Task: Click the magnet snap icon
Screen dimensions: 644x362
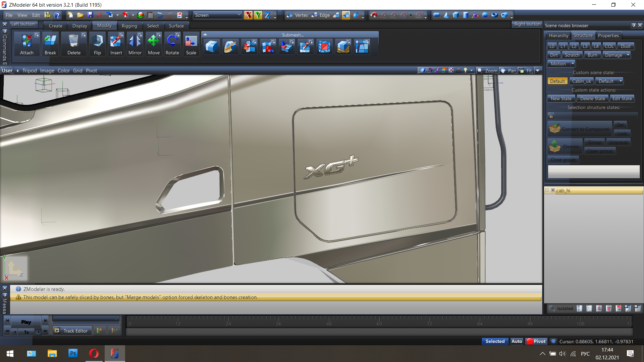Action: tap(374, 15)
